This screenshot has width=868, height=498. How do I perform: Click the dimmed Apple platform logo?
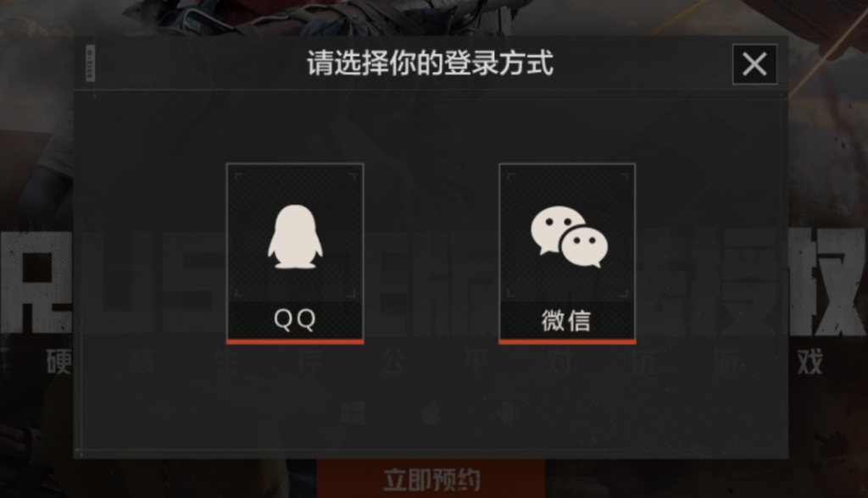point(431,412)
